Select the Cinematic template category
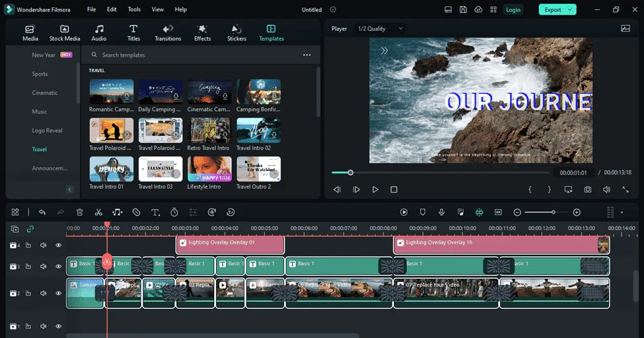 click(x=45, y=93)
